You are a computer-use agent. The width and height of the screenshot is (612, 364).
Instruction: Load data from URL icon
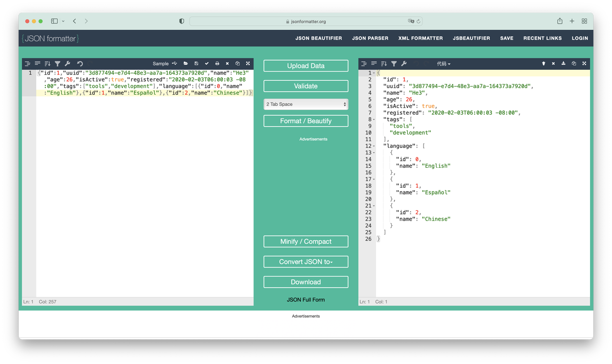click(175, 64)
